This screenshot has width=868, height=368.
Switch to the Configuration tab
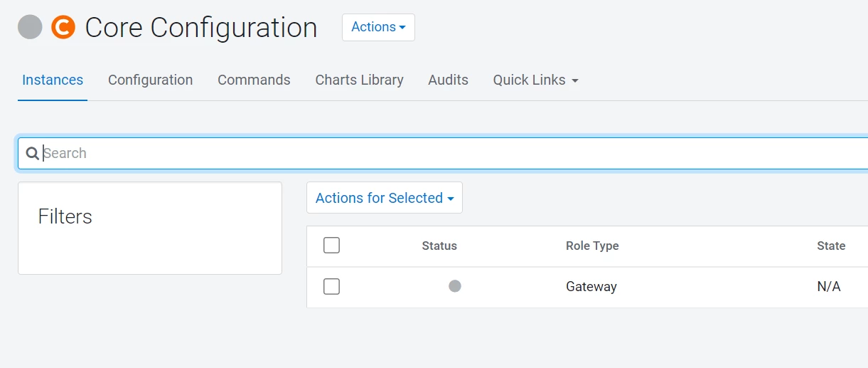(151, 80)
